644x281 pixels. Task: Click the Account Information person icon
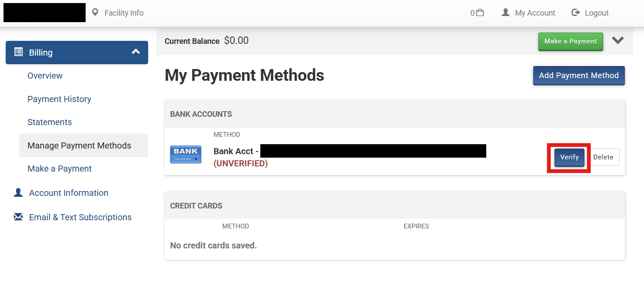[18, 192]
